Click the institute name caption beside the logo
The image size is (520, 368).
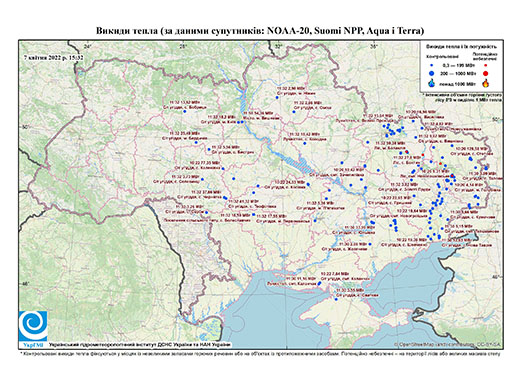pyautogui.click(x=140, y=344)
